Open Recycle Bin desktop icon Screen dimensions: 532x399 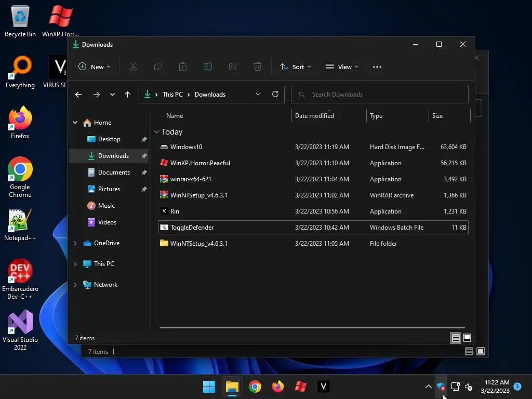[20, 21]
